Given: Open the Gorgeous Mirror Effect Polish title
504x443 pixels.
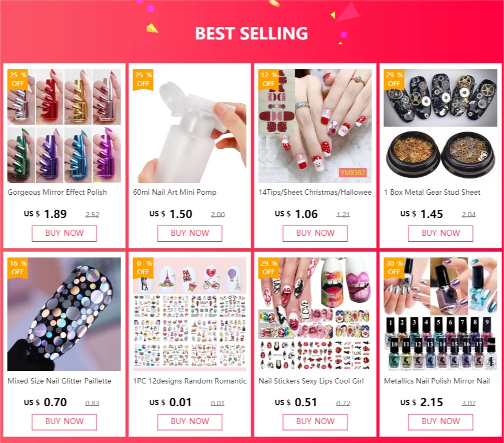Looking at the screenshot, I should click(57, 192).
